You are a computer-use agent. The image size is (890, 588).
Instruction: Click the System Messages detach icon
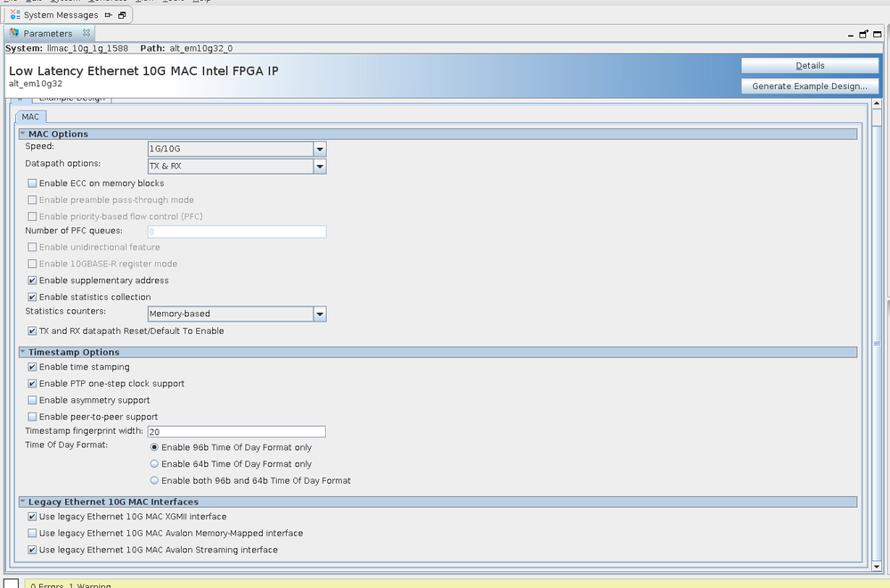tap(109, 15)
